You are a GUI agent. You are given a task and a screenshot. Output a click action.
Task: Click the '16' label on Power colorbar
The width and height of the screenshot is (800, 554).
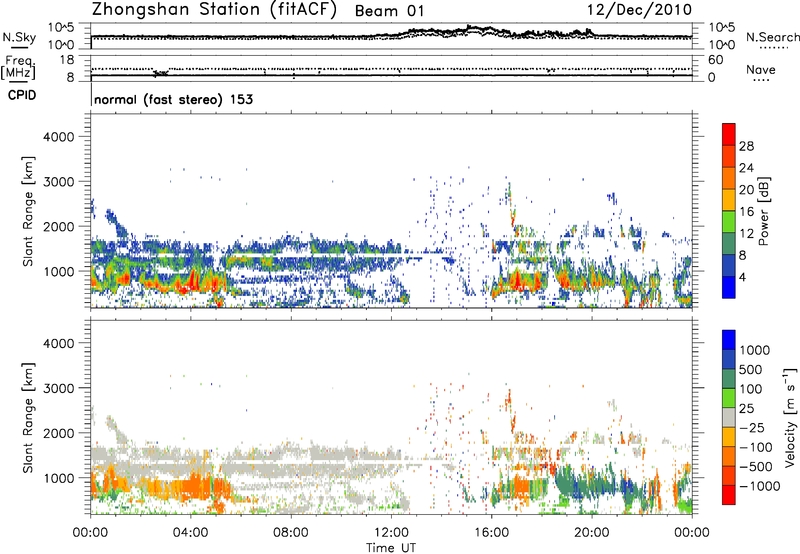pyautogui.click(x=746, y=211)
